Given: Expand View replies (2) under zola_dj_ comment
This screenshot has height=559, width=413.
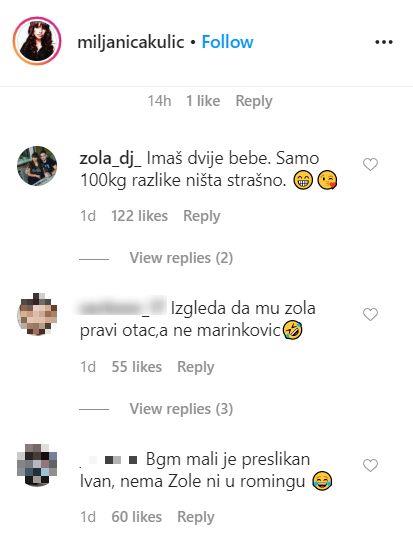Looking at the screenshot, I should (x=181, y=258).
